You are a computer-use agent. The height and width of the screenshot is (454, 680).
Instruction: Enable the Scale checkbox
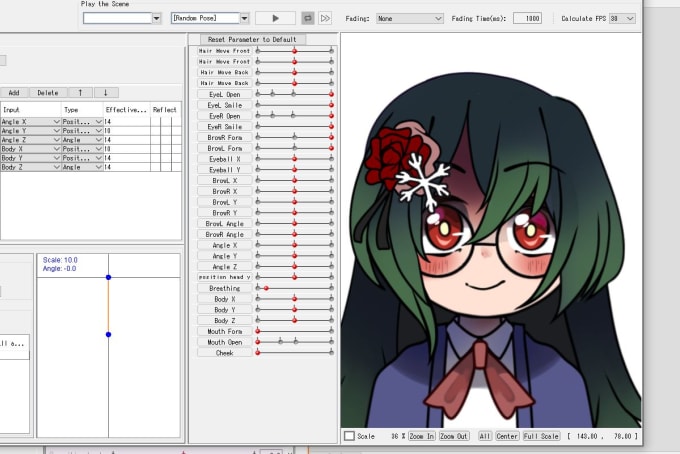click(349, 436)
